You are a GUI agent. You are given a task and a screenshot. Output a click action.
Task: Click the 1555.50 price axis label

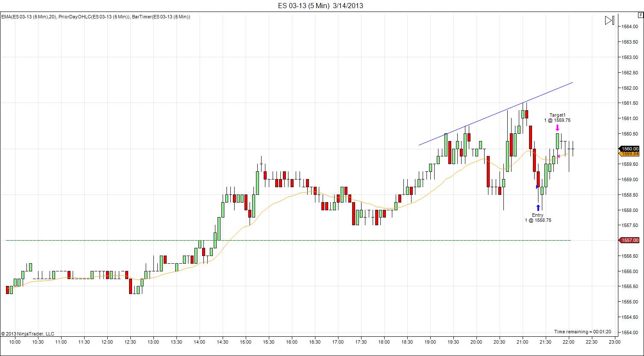(x=630, y=286)
